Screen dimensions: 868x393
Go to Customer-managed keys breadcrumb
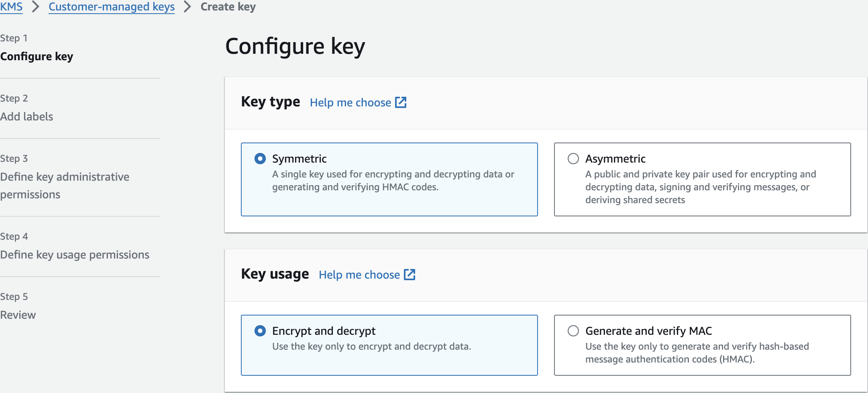[x=112, y=7]
